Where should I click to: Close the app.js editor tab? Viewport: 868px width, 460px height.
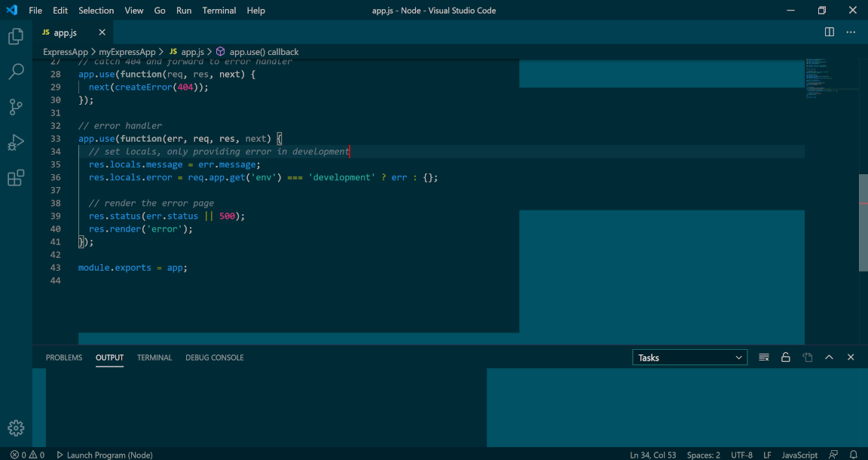(102, 32)
